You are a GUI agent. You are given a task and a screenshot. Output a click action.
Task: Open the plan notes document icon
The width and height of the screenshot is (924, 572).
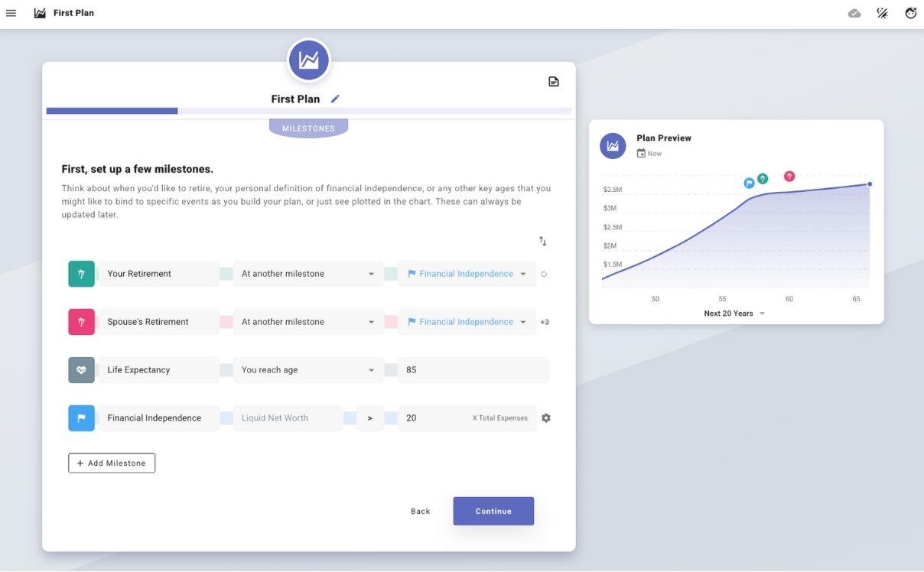(x=554, y=82)
